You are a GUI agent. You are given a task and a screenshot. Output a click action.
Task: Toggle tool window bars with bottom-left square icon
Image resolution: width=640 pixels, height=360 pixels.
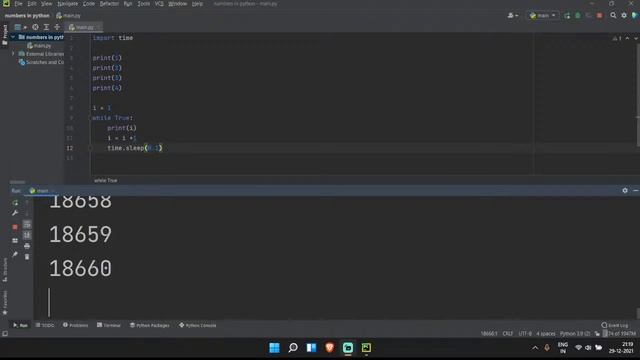pos(5,333)
